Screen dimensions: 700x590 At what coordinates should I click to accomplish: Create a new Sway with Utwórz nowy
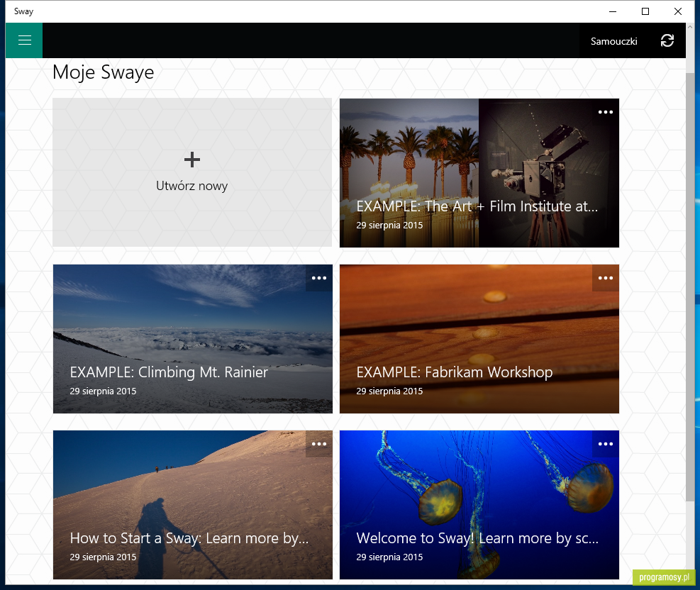pyautogui.click(x=192, y=172)
